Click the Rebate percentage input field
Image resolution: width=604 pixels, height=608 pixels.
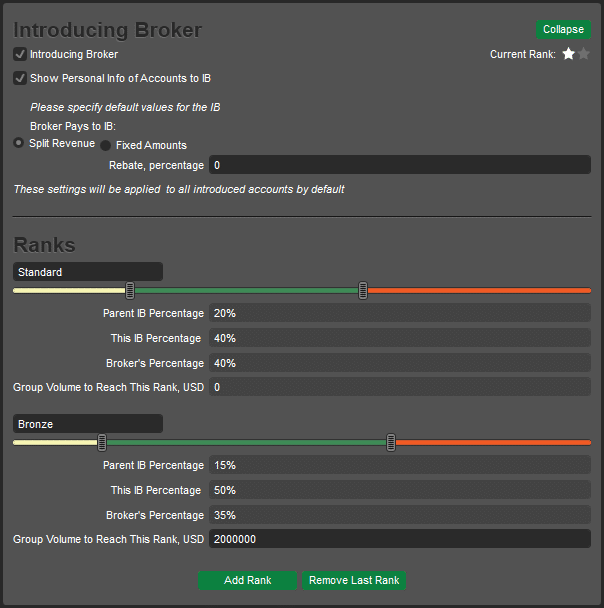400,165
